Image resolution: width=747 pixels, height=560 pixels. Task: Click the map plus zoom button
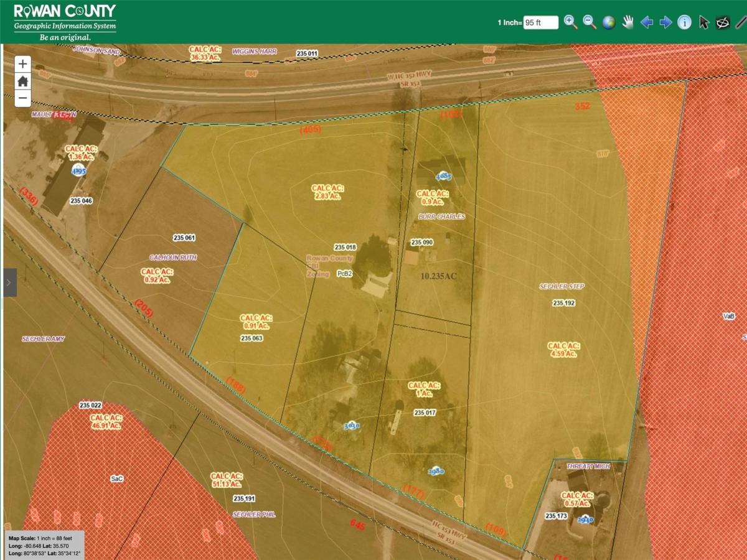(x=22, y=63)
